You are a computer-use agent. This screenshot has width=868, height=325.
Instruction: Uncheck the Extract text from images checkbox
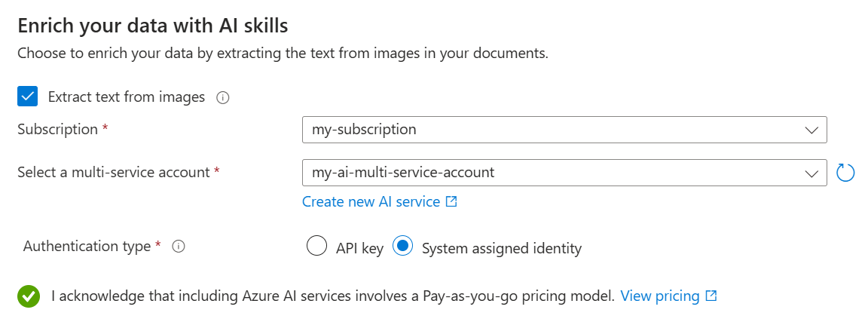(28, 97)
